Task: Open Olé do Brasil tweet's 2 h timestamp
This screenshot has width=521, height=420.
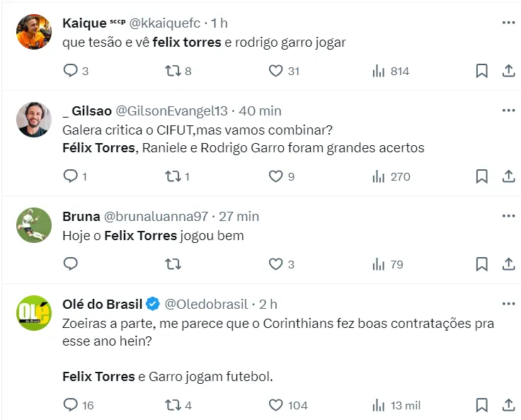Action: (268, 304)
